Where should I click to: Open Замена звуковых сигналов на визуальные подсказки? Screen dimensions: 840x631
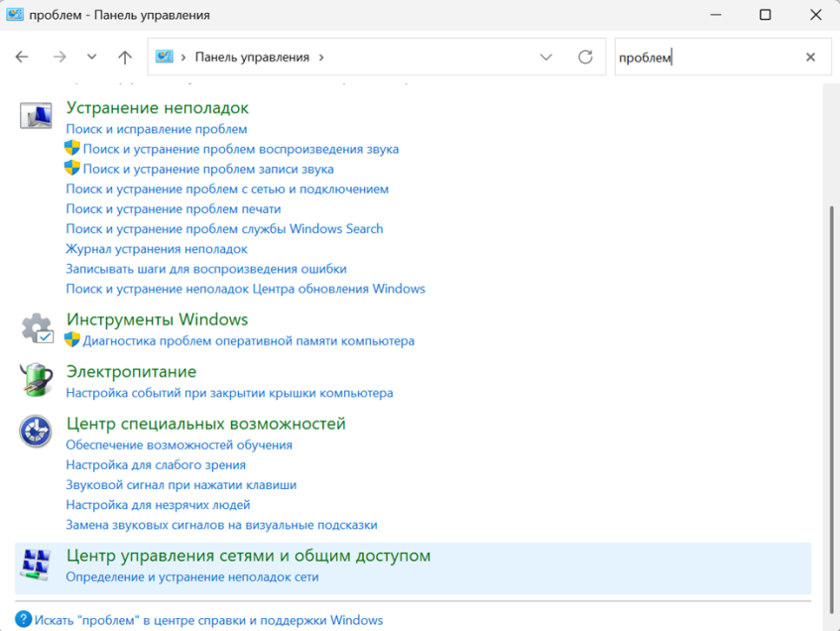coord(222,525)
